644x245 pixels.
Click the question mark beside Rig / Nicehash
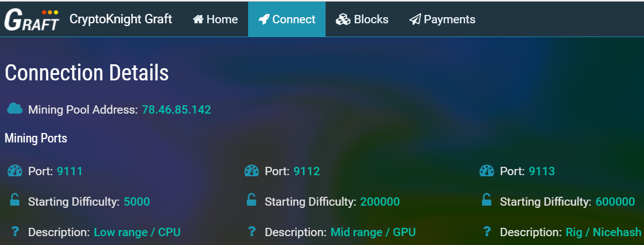[x=487, y=231]
